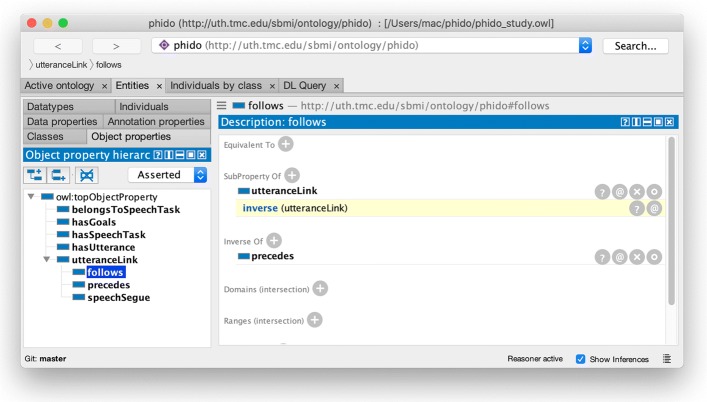Click the add sub property icon
Image resolution: width=707 pixels, height=402 pixels.
[34, 175]
